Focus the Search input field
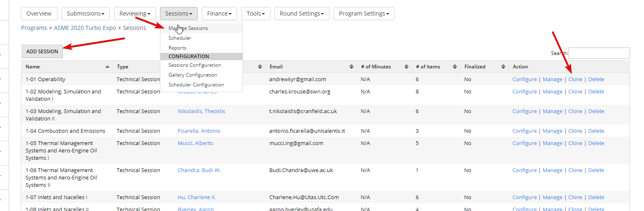 pos(599,53)
